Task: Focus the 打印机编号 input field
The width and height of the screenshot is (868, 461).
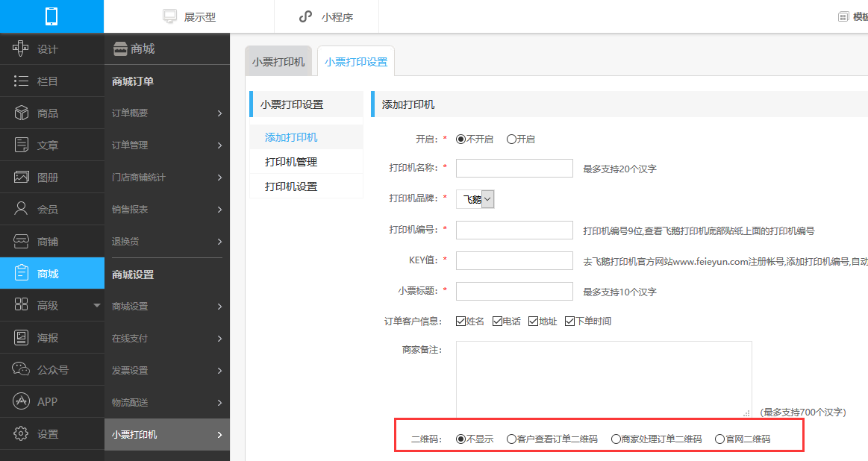Action: (514, 230)
